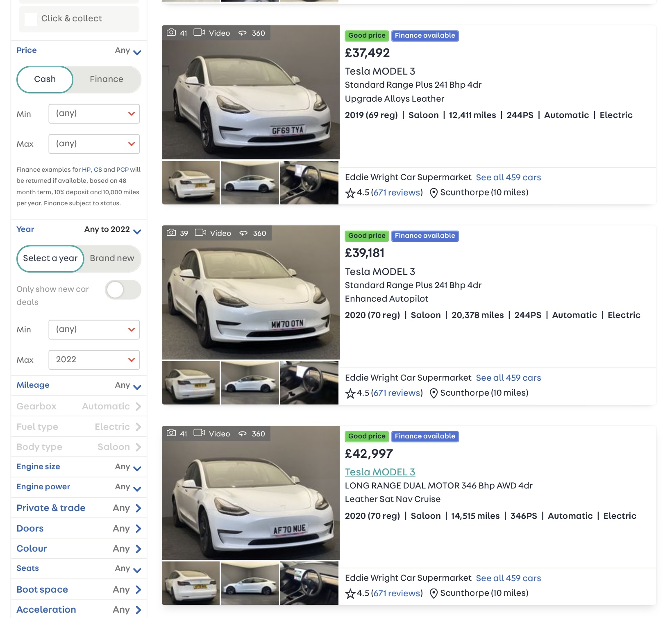Open the Tesla MODEL 3 title on the £37,492 listing
This screenshot has height=618, width=672.
click(x=380, y=71)
